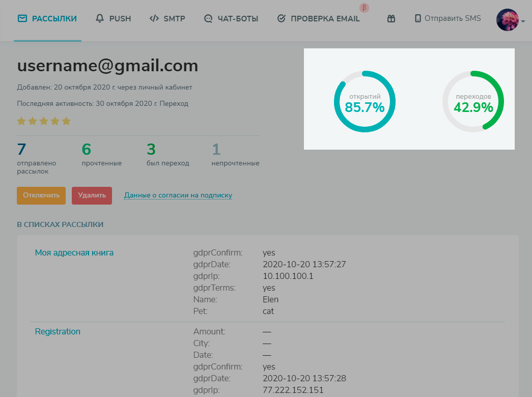Click the fifth star in the rating
This screenshot has width=532, height=397.
tap(66, 121)
